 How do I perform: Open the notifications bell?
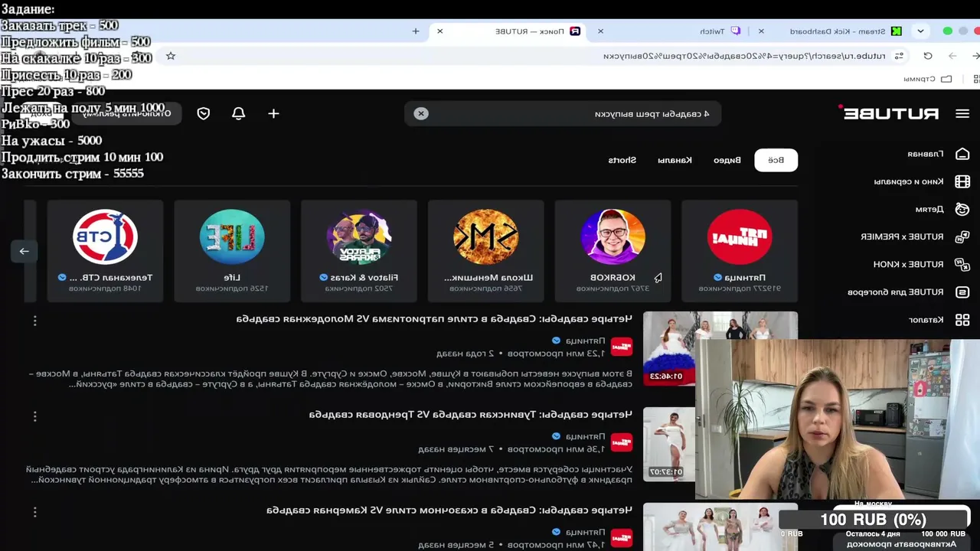(x=238, y=113)
